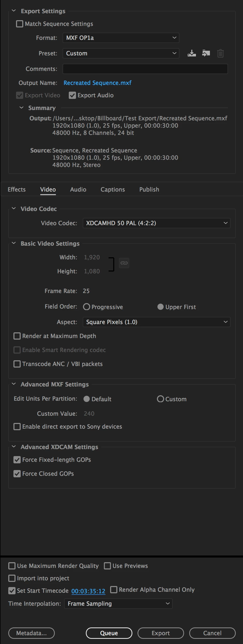
Task: Collapse the Basic Video Settings chevron
Action: pos(14,243)
